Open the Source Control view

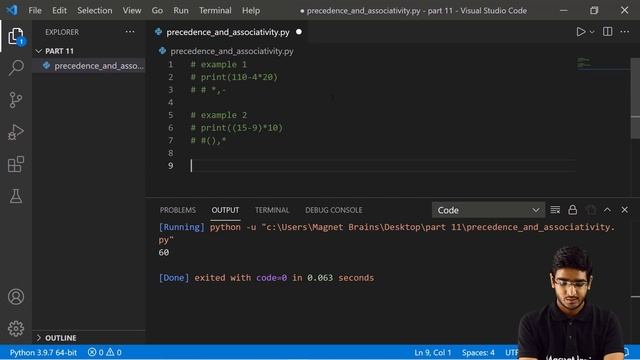pos(16,100)
